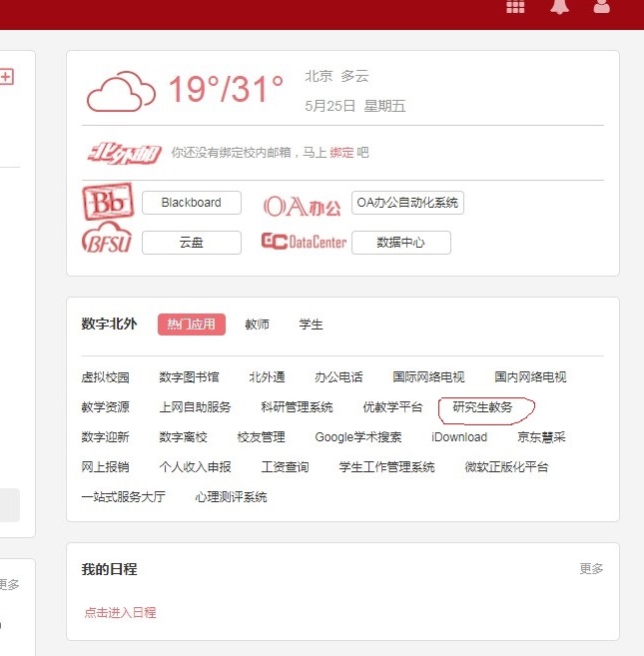Open the user profile icon
644x656 pixels.
(602, 6)
